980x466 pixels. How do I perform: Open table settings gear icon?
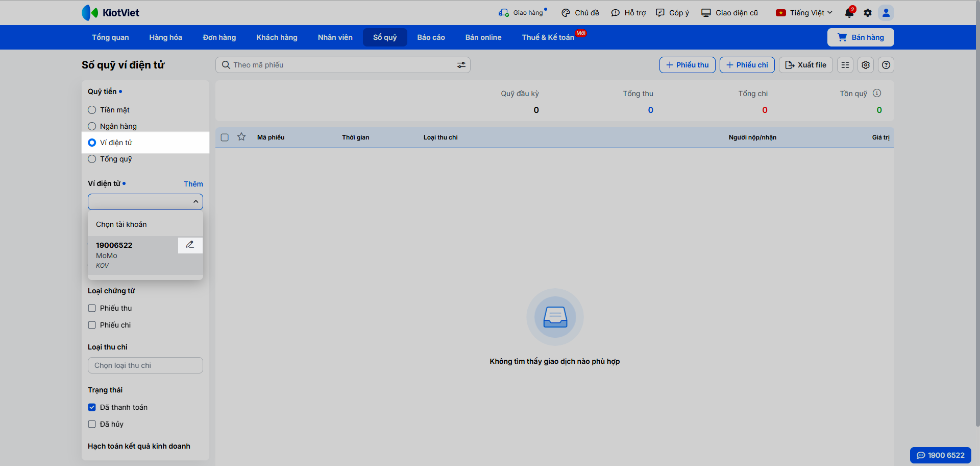(x=866, y=65)
